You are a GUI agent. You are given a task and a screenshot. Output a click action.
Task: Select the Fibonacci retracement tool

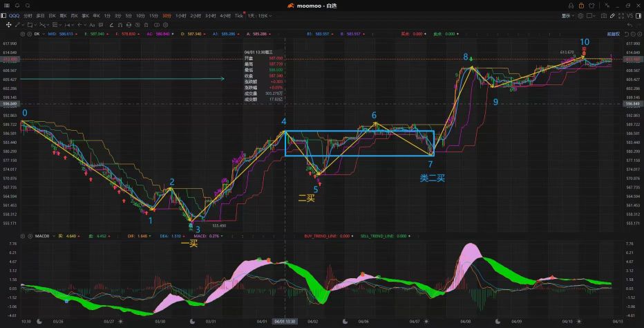click(55, 25)
